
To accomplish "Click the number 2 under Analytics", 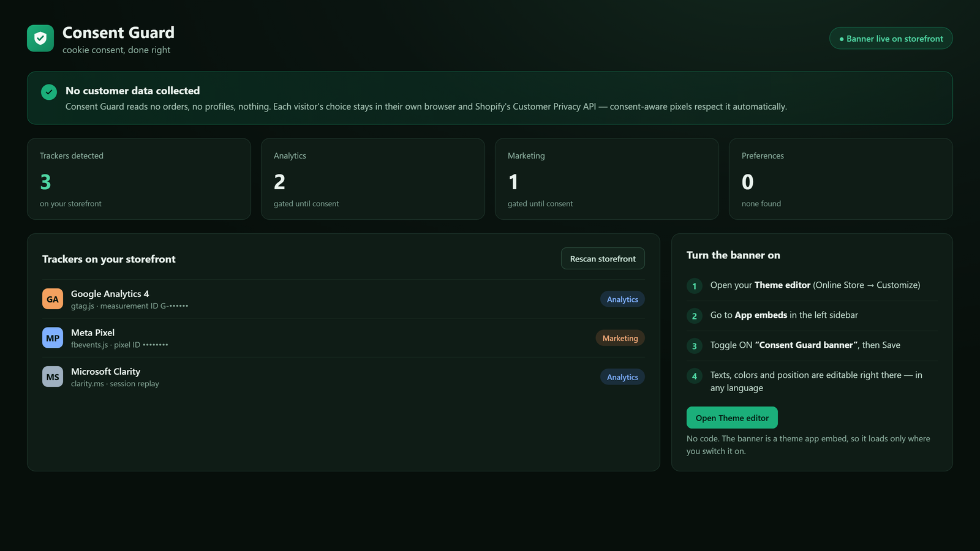I will pos(279,182).
